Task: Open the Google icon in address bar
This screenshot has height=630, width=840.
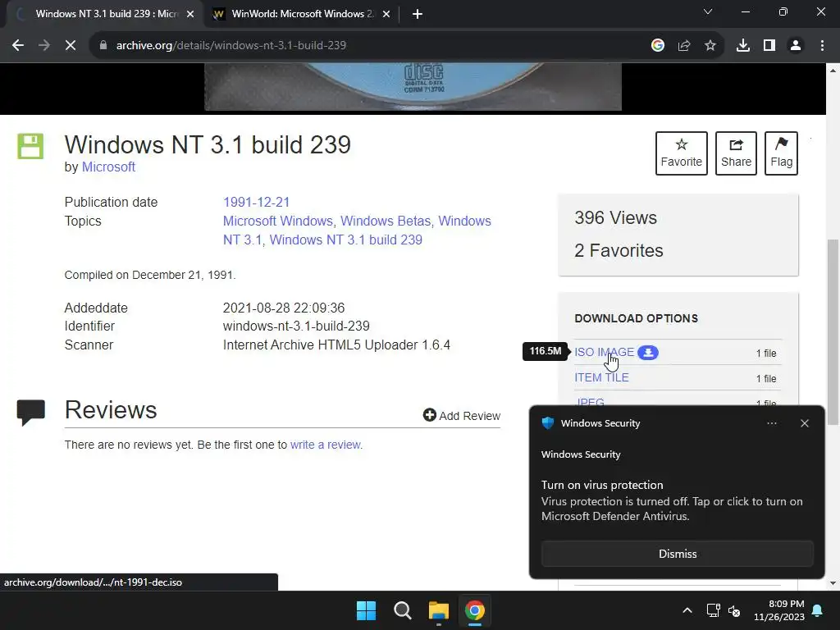Action: point(658,46)
